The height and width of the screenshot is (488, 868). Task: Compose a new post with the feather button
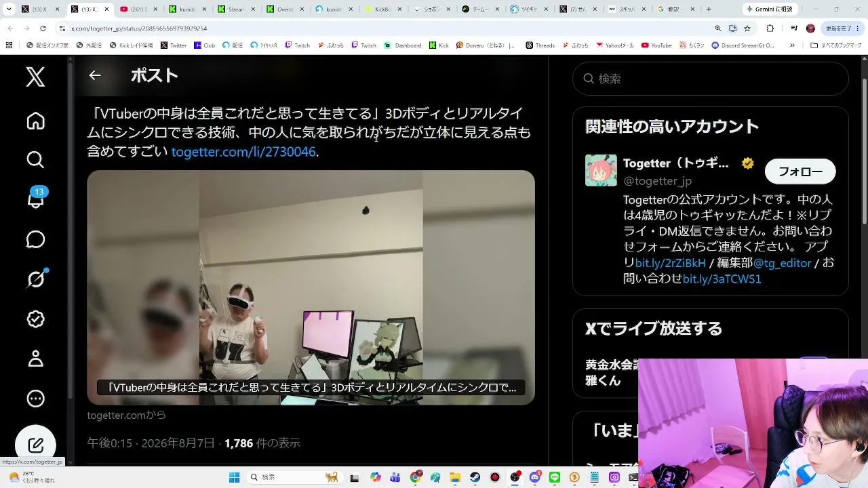35,445
